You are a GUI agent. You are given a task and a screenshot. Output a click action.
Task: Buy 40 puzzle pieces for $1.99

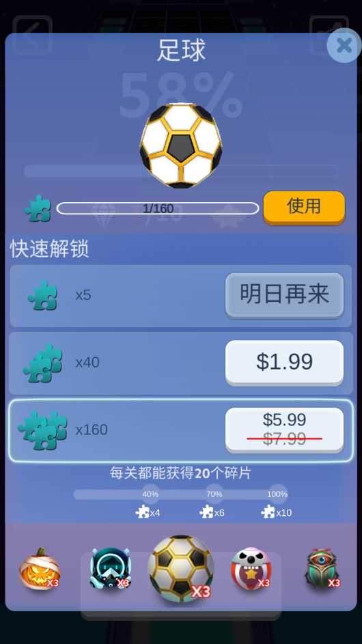(284, 362)
